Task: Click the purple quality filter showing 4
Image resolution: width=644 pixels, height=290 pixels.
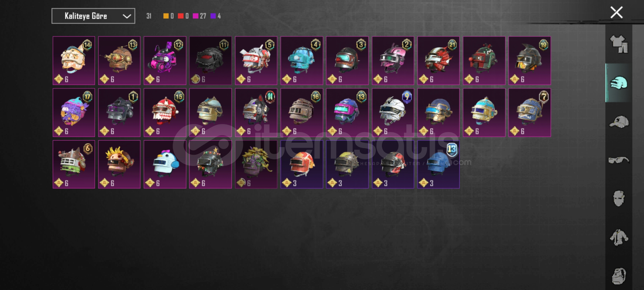Action: (x=216, y=16)
